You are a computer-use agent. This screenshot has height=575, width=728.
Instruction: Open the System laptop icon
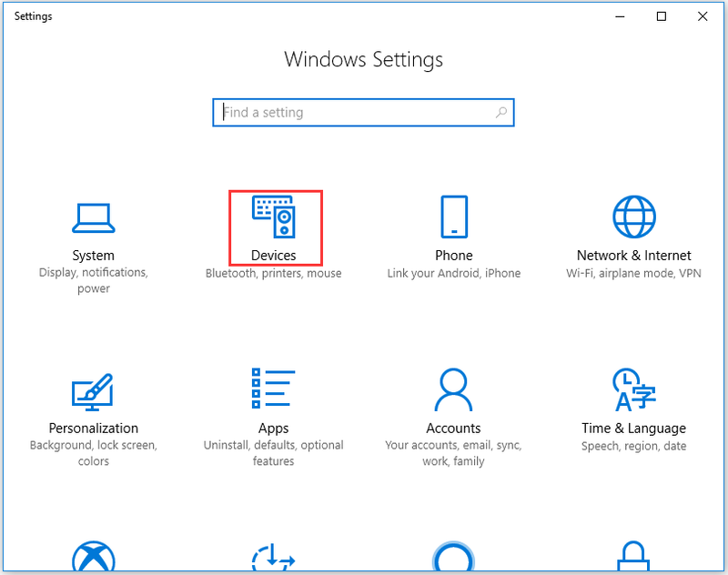pos(94,218)
